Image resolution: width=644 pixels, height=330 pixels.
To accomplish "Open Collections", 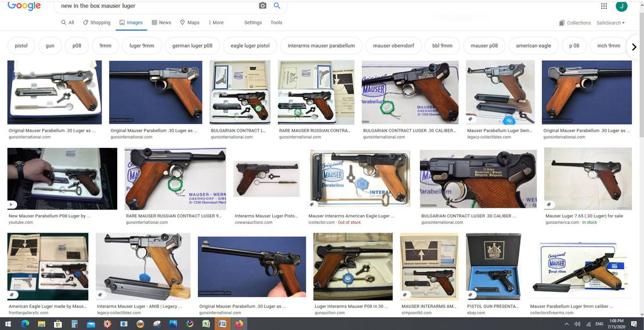I will [x=575, y=23].
